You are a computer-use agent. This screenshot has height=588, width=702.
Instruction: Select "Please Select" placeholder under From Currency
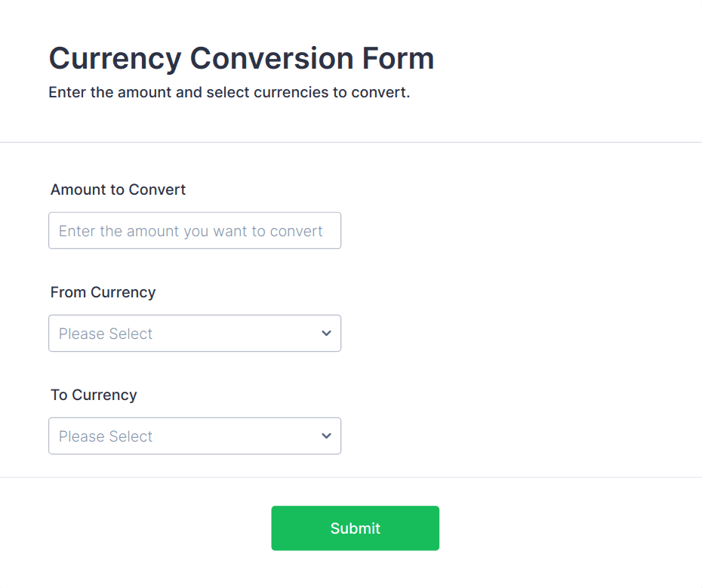pyautogui.click(x=106, y=334)
